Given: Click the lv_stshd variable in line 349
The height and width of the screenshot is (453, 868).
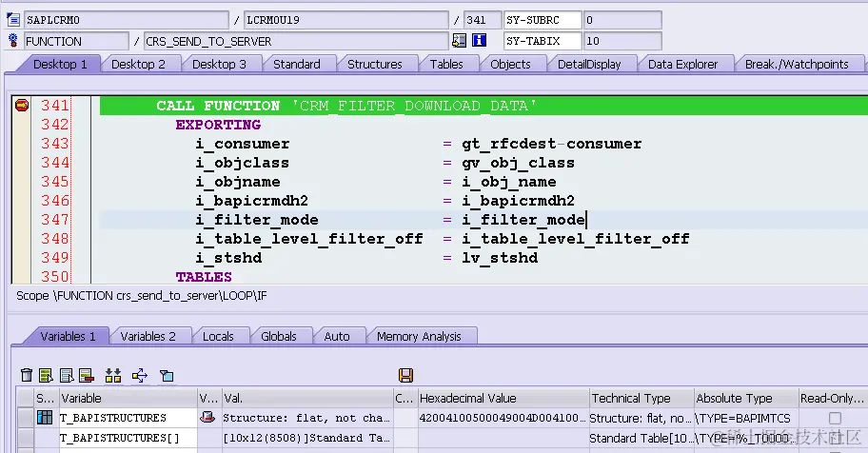Looking at the screenshot, I should click(x=500, y=258).
